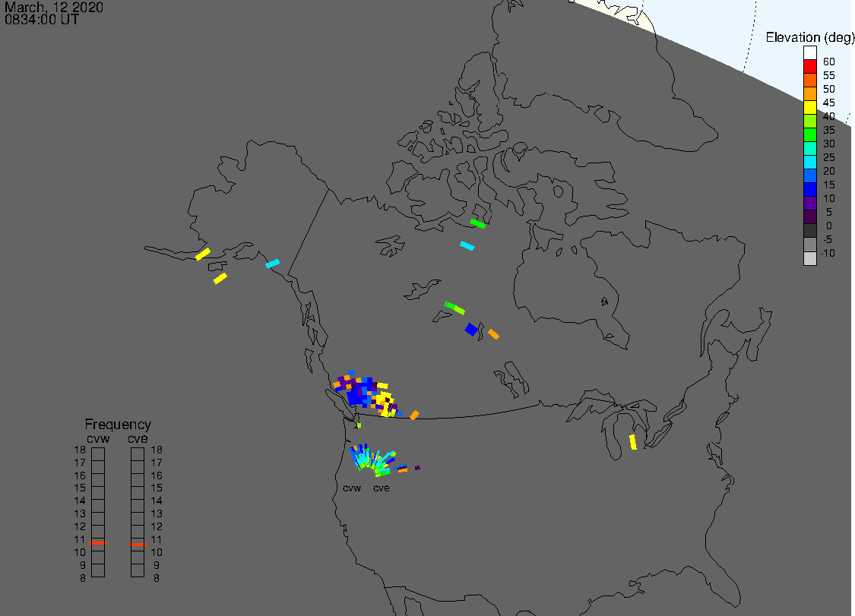Click the blue square marker in central Canada
Viewport: 855px width, 616px height.
[x=471, y=329]
